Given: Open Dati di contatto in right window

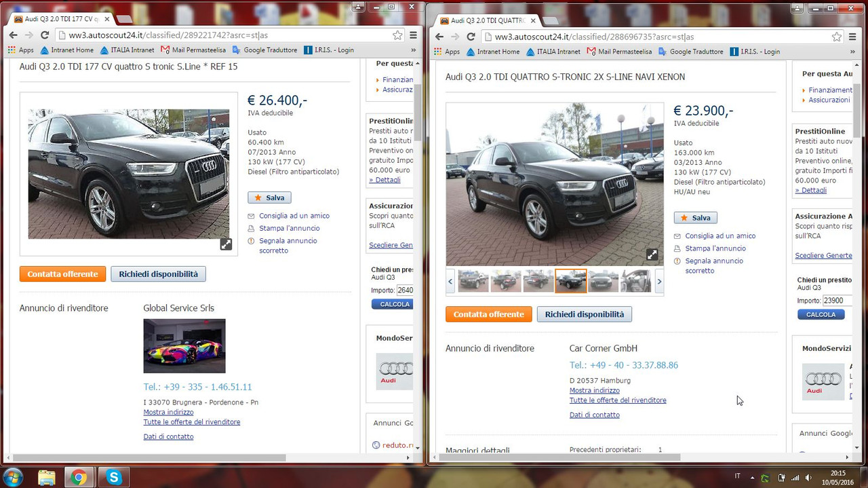Looking at the screenshot, I should click(594, 415).
